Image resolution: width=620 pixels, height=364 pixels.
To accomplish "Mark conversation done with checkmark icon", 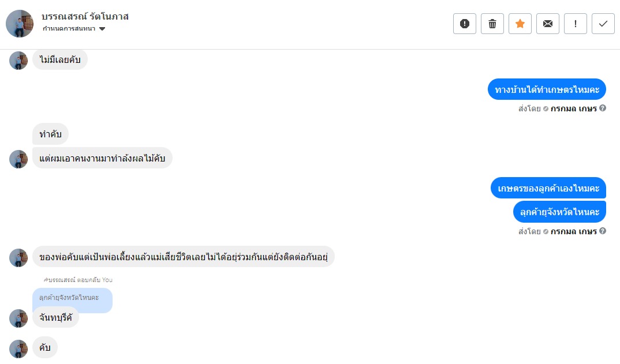I will pos(603,24).
